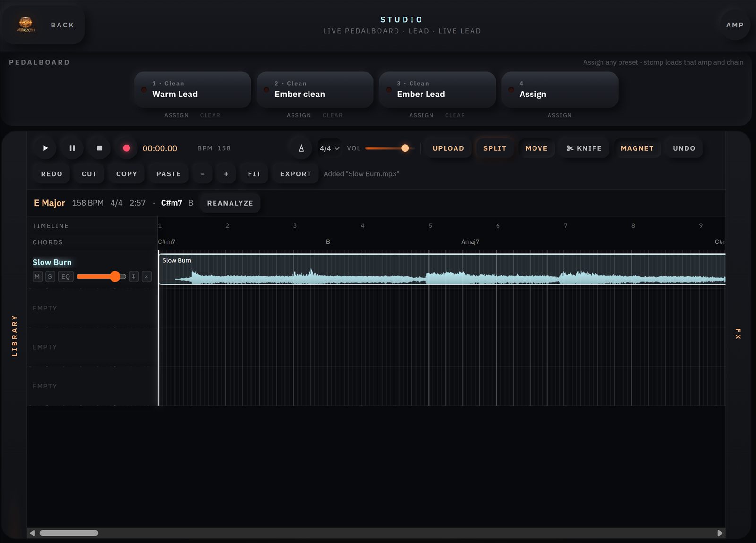The width and height of the screenshot is (756, 543).
Task: Clear the Warm Lead pedal slot
Action: tap(210, 115)
